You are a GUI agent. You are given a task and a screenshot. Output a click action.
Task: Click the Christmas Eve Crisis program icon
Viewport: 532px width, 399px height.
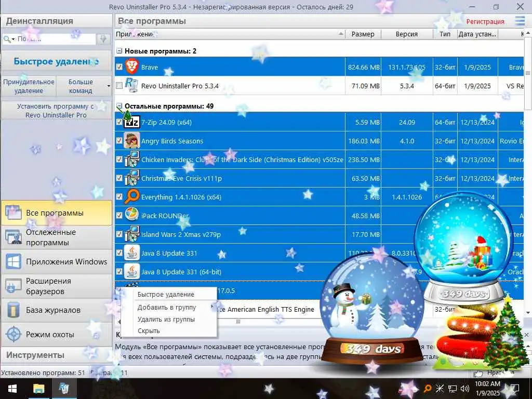(132, 178)
